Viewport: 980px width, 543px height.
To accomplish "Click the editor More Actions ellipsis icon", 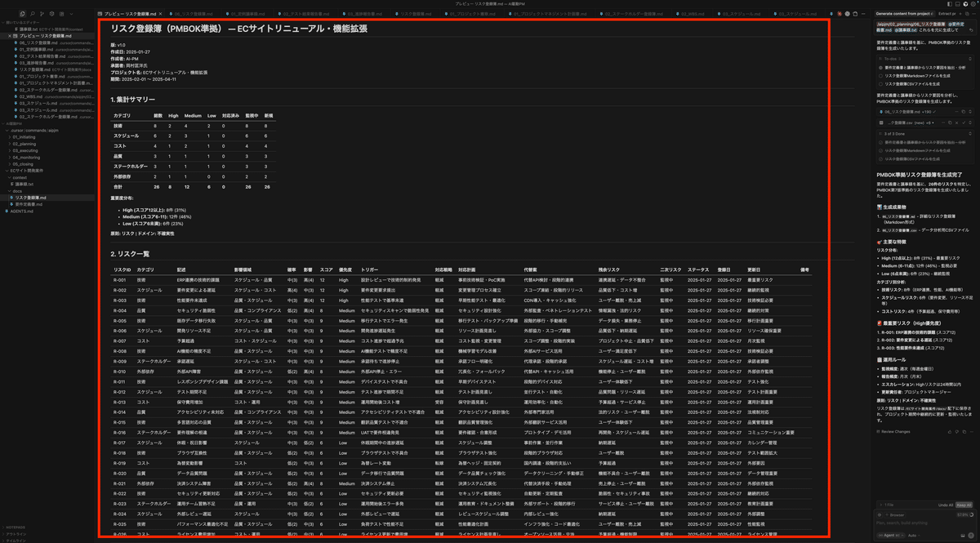I will 863,14.
